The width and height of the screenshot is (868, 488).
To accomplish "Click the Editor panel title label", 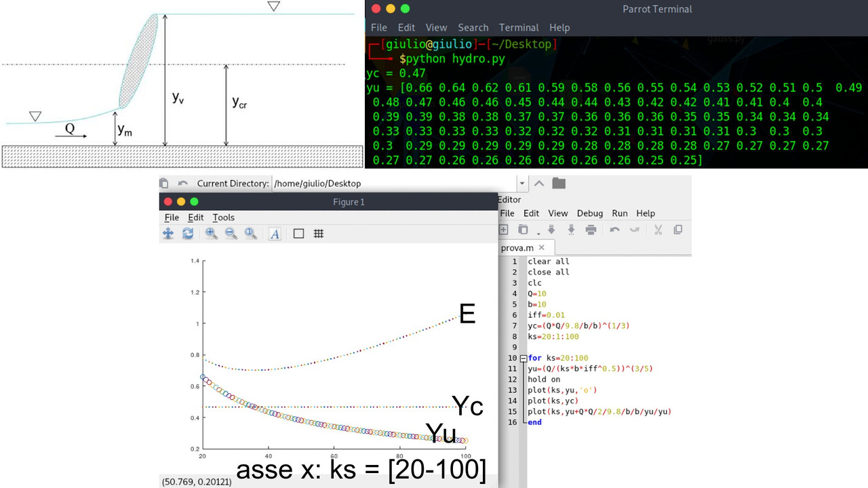I will click(x=509, y=199).
